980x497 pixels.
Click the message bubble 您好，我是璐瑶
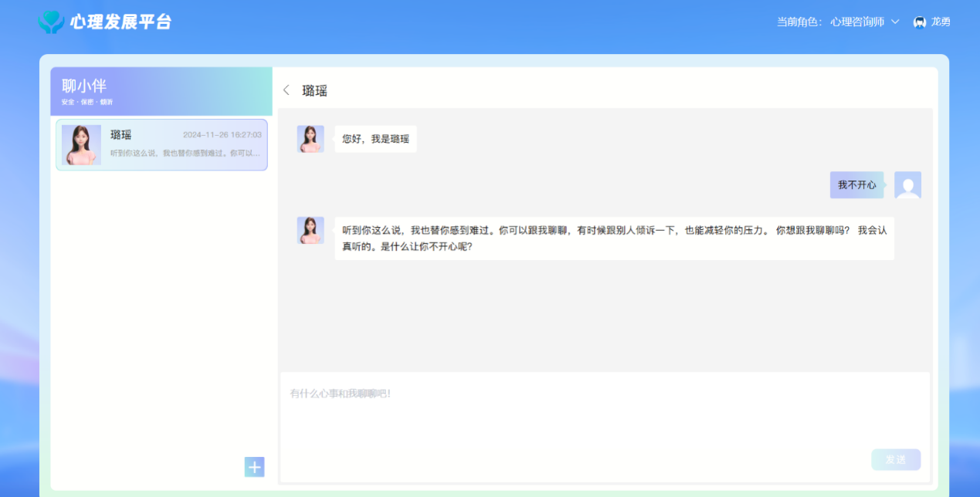click(375, 139)
